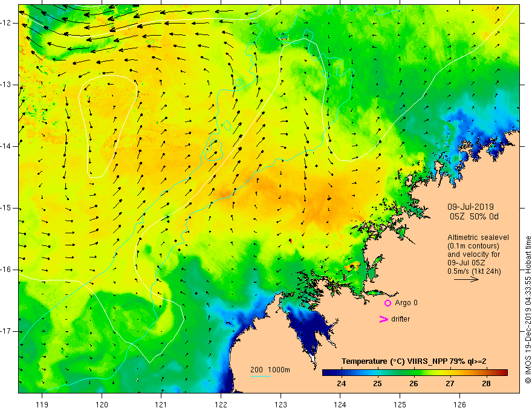Screen dimensions: 532x411
Task: Click latitude axis label '-14'
Action: (6, 146)
